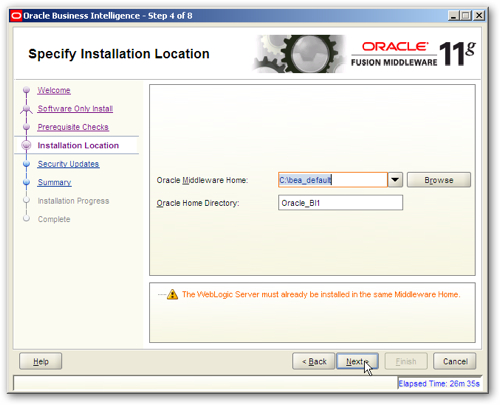Screen dimensions: 500x405
Task: Jump to the Summary step
Action: point(54,182)
